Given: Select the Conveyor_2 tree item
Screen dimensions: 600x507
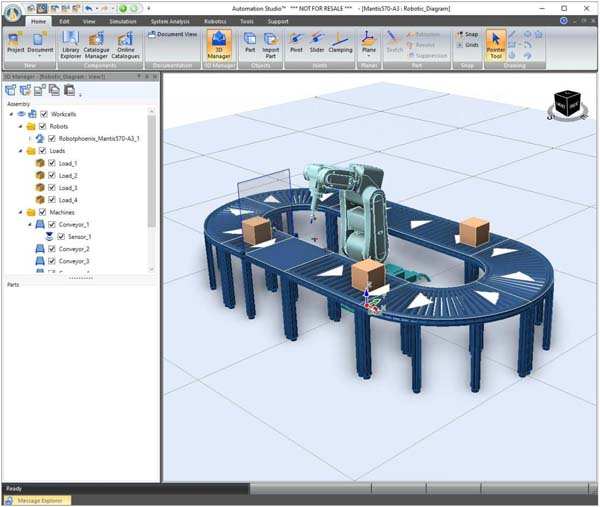Looking at the screenshot, I should pyautogui.click(x=74, y=249).
